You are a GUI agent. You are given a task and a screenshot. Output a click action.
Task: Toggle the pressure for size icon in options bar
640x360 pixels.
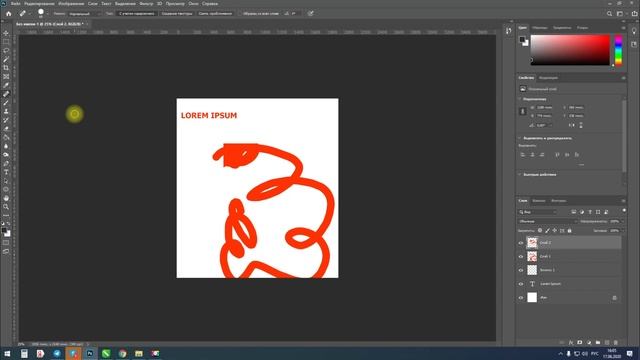pos(311,13)
